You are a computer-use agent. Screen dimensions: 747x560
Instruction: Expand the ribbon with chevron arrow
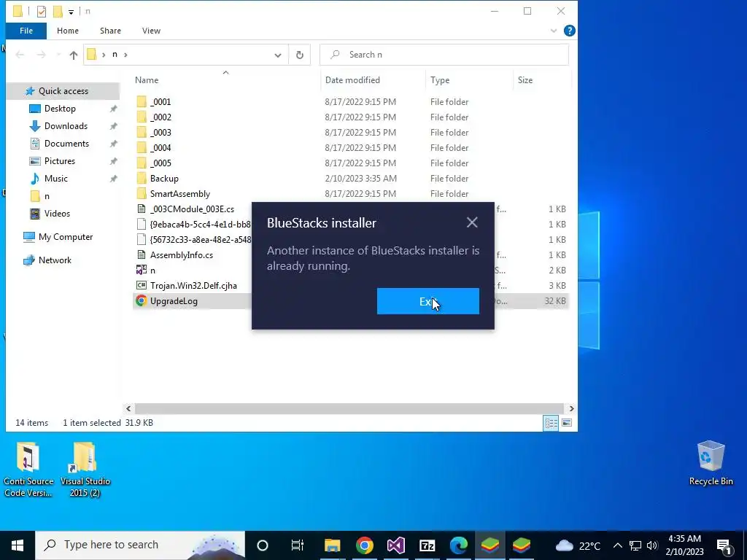point(554,31)
